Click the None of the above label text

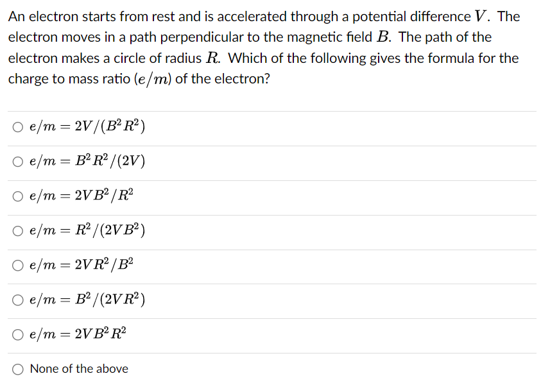point(79,368)
